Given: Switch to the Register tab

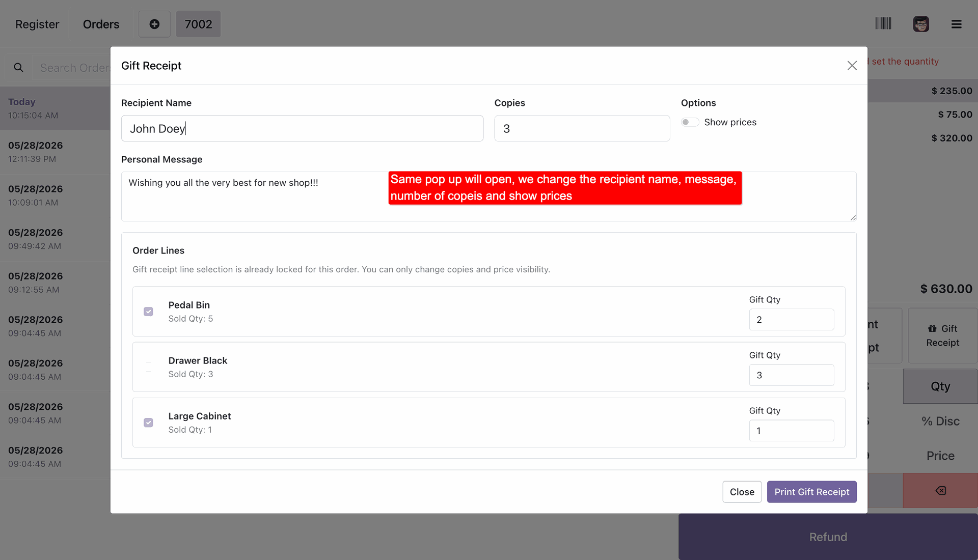Looking at the screenshot, I should click(37, 24).
